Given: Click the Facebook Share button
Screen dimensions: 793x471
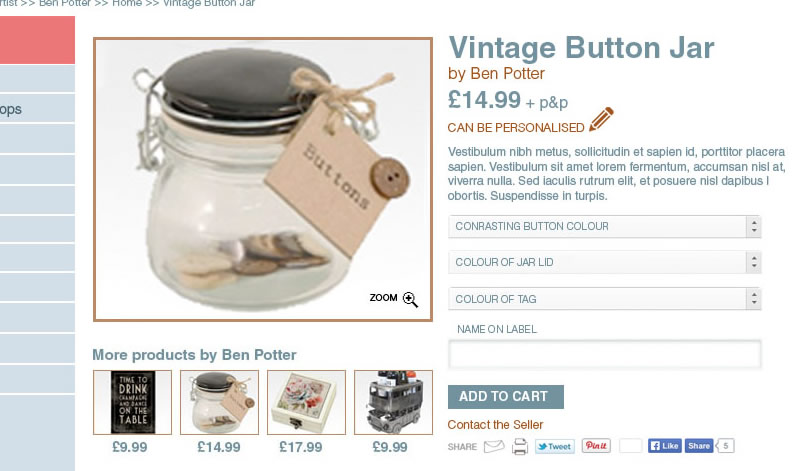Looking at the screenshot, I should point(699,446).
